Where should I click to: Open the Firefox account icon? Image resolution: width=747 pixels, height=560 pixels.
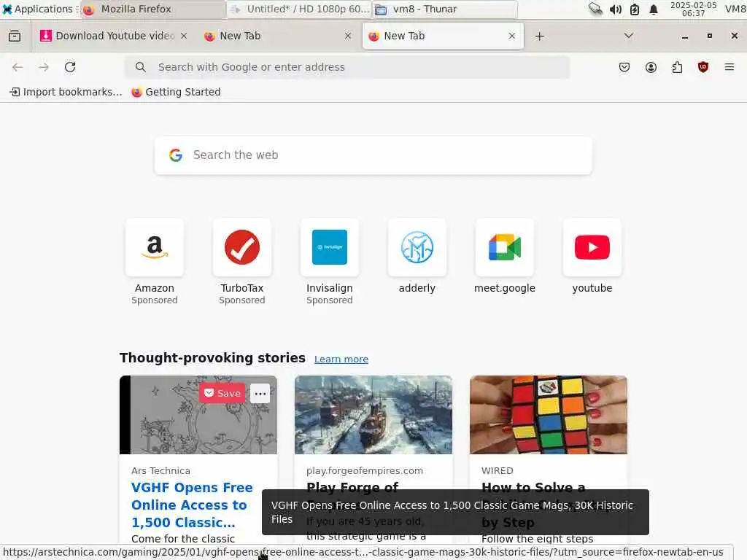[x=651, y=67]
